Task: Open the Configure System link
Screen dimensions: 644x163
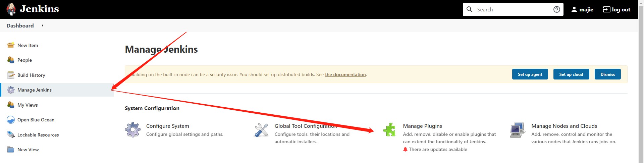Action: point(168,126)
